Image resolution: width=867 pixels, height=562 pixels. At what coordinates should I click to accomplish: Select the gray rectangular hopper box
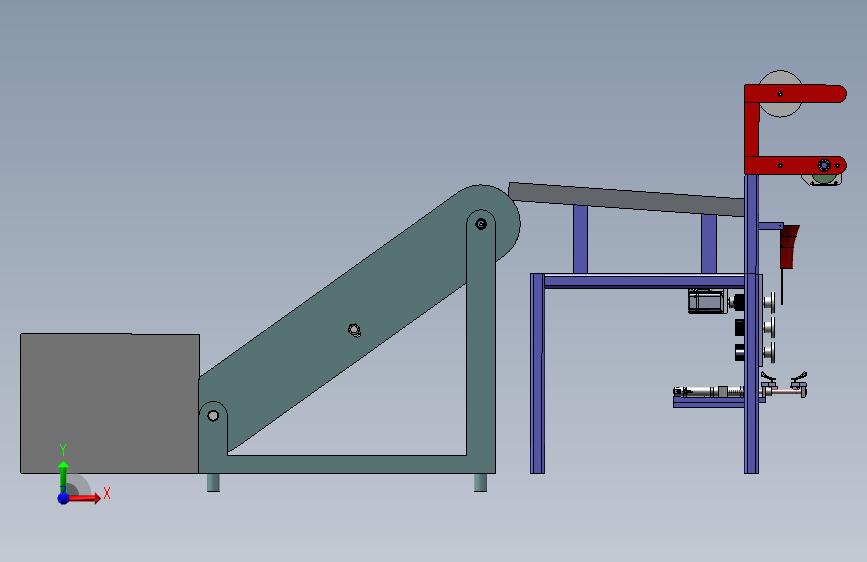109,403
